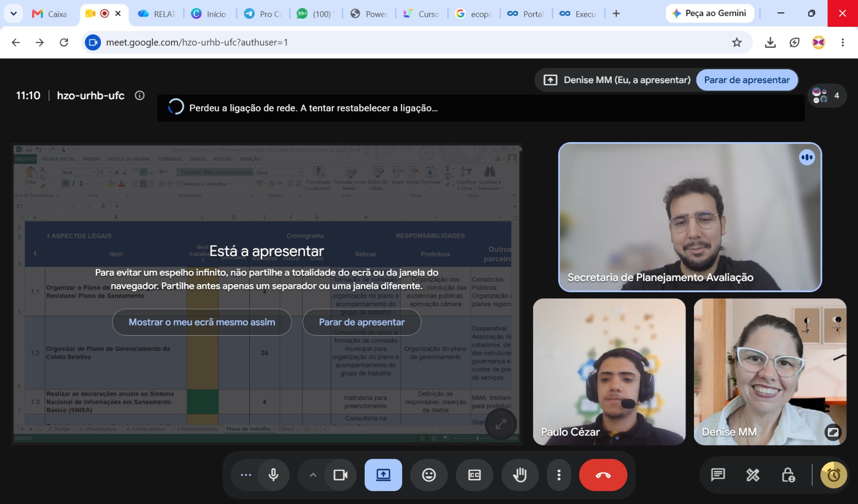Switch to the Curso browser tab

pos(421,14)
